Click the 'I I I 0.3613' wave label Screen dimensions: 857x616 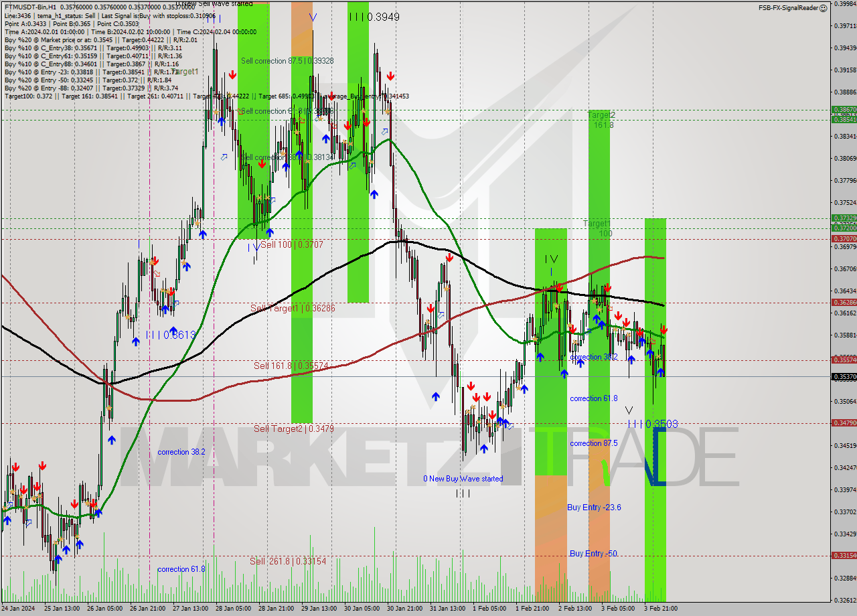[171, 334]
